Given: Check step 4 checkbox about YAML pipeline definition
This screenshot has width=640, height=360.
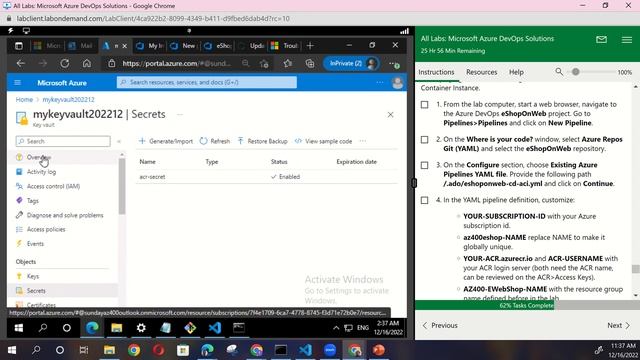Looking at the screenshot, I should pos(424,200).
